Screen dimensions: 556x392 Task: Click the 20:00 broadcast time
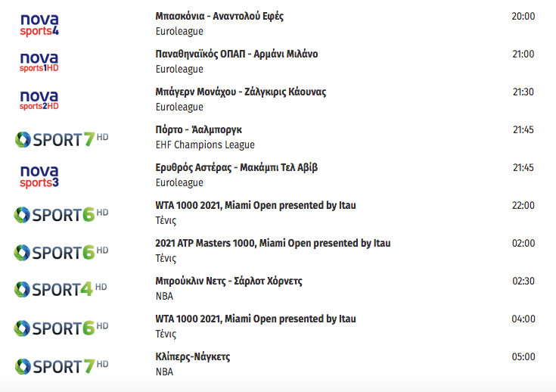tap(523, 17)
